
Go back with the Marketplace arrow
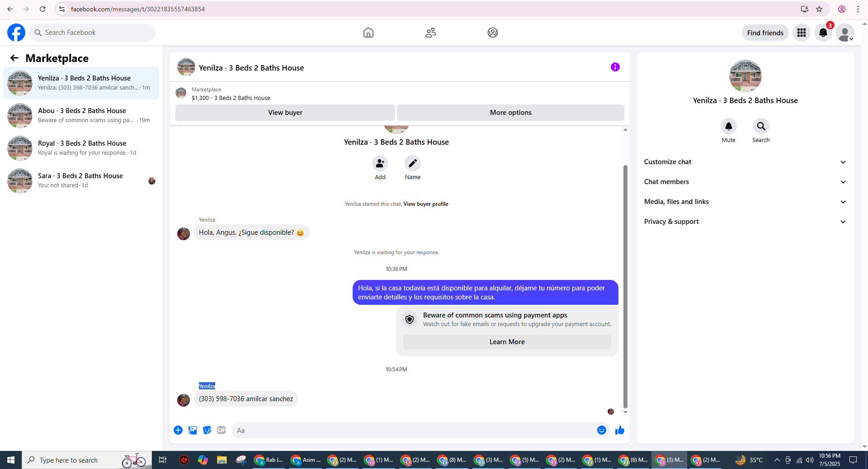[x=14, y=58]
